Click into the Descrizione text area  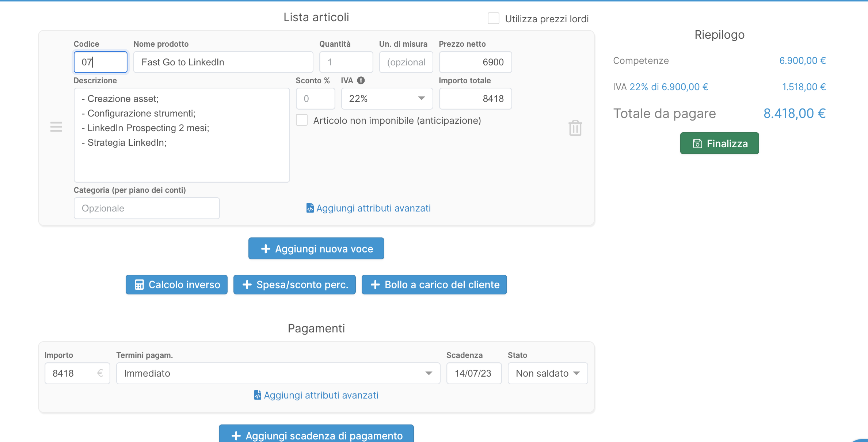coord(182,161)
